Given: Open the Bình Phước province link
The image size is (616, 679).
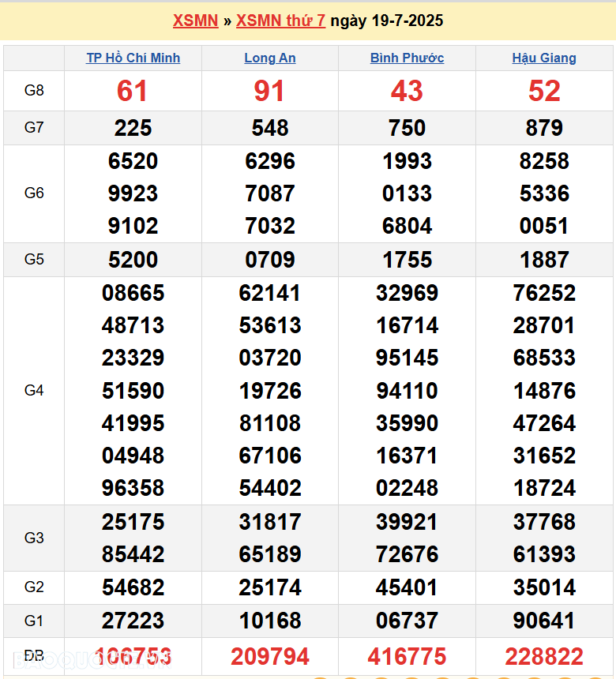Looking at the screenshot, I should [407, 58].
